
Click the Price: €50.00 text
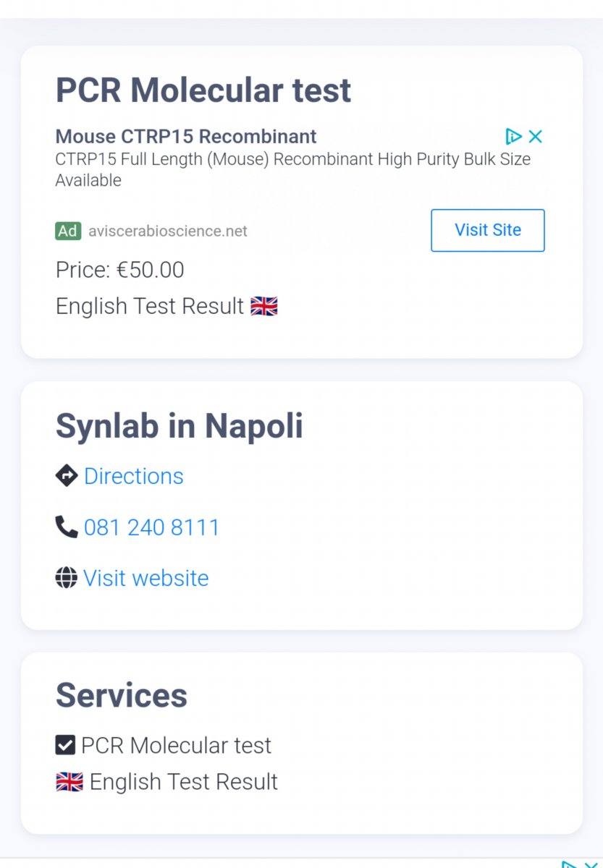(120, 270)
